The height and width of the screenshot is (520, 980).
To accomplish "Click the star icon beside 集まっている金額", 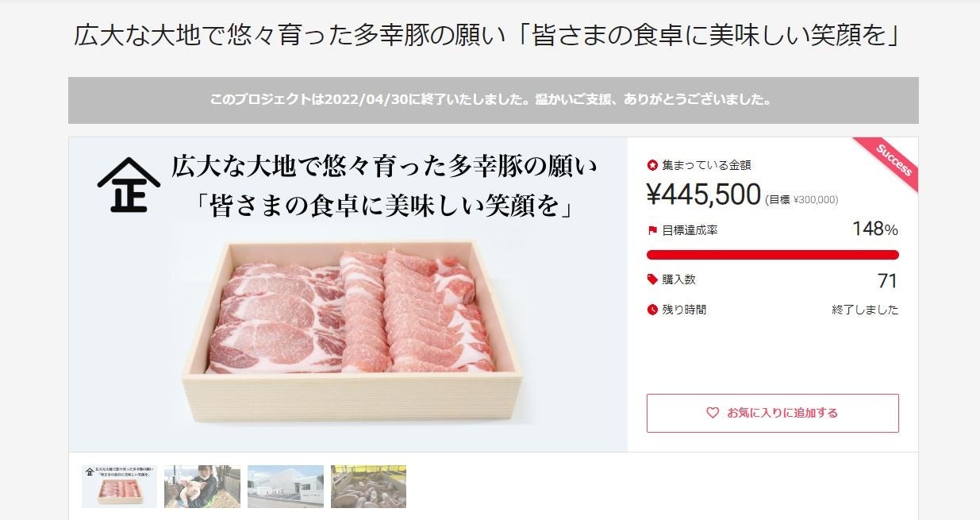I will click(x=652, y=165).
